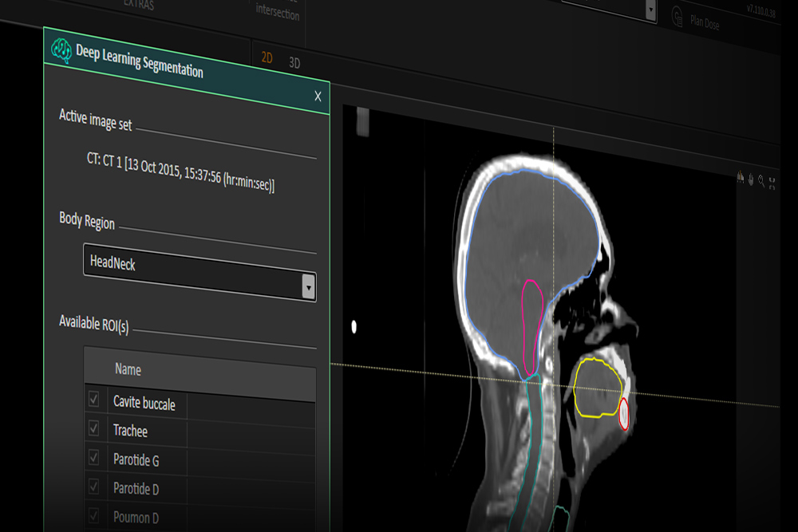This screenshot has width=798, height=532.
Task: Switch to the 2D view tab
Action: tap(267, 57)
